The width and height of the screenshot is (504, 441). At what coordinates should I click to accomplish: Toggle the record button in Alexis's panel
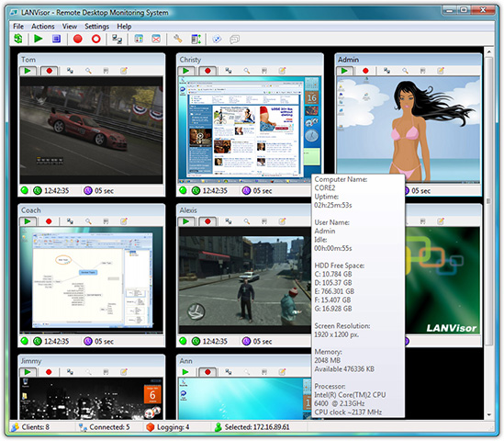[207, 221]
